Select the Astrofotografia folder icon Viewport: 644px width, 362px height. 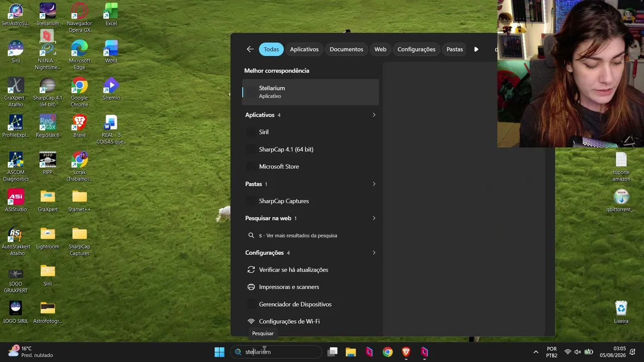pos(48,312)
